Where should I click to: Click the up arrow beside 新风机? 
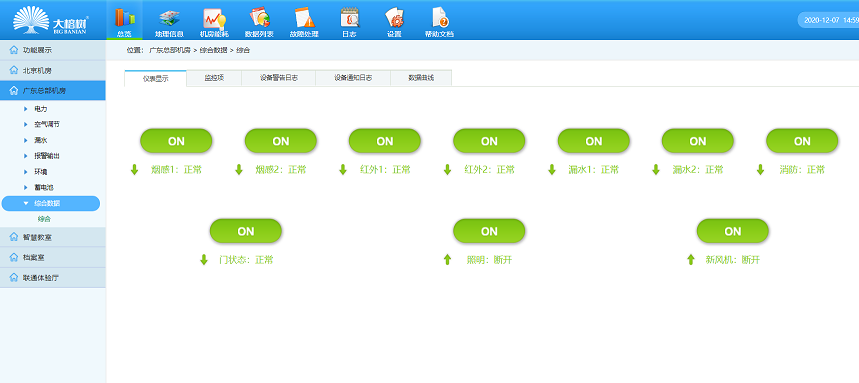[691, 260]
